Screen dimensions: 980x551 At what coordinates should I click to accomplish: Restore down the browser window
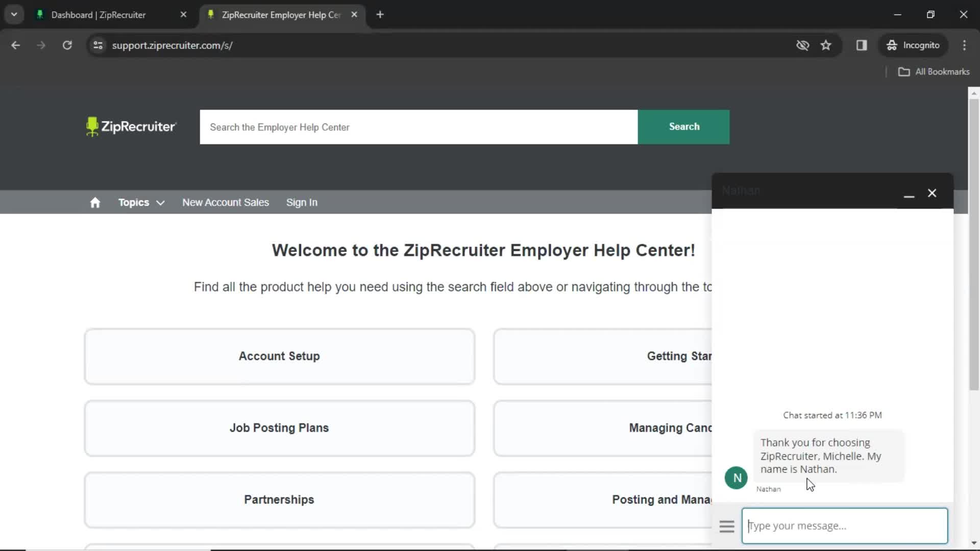pyautogui.click(x=930, y=15)
